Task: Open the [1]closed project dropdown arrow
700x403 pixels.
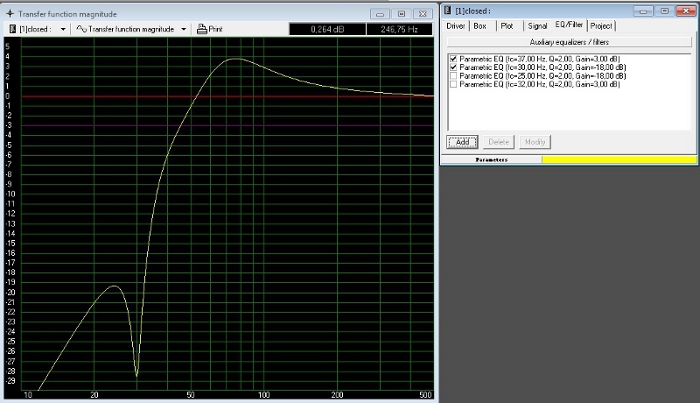Action: (x=63, y=29)
